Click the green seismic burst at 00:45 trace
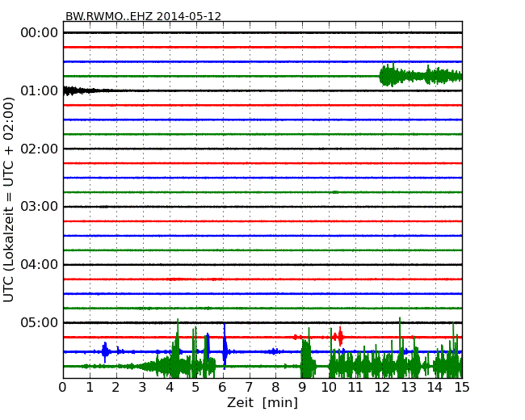Screen dimensions: 525x420 coord(421,75)
